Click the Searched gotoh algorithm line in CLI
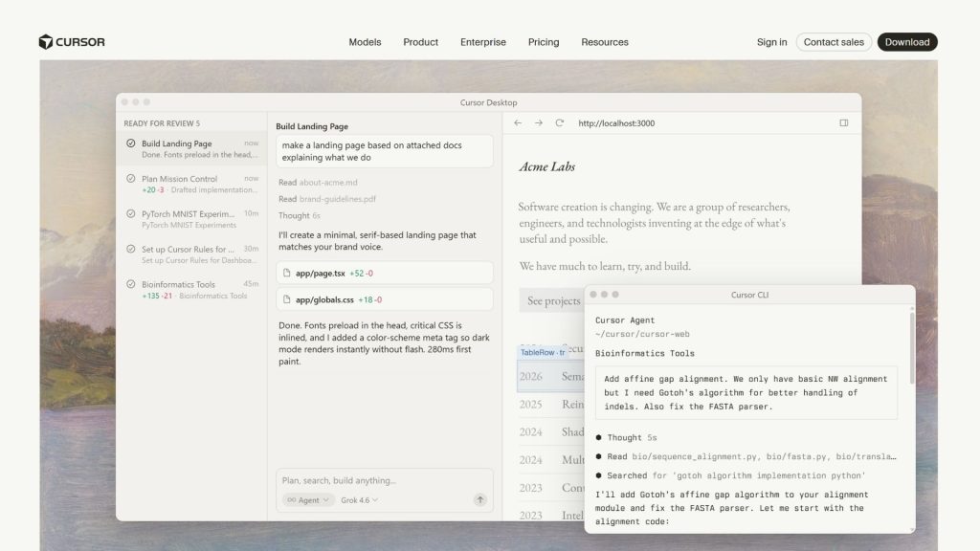The width and height of the screenshot is (980, 551). [731, 475]
